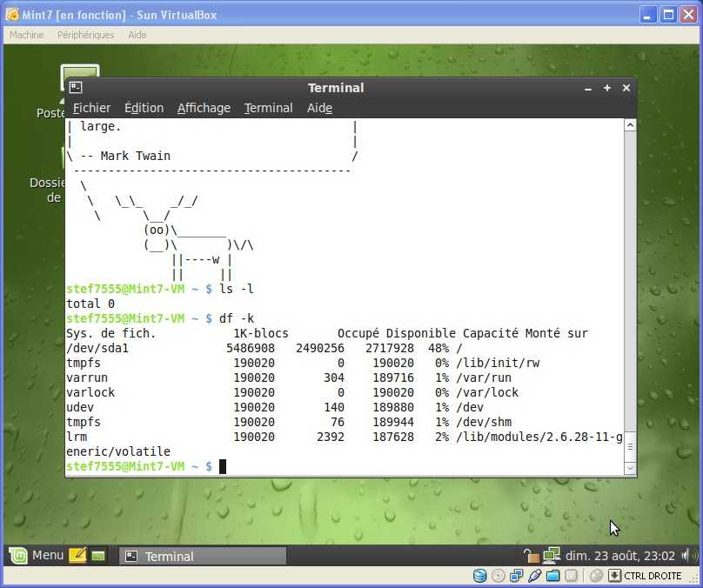Image resolution: width=703 pixels, height=588 pixels.
Task: Click the volume speaker icon in Mint panel
Action: tap(689, 556)
